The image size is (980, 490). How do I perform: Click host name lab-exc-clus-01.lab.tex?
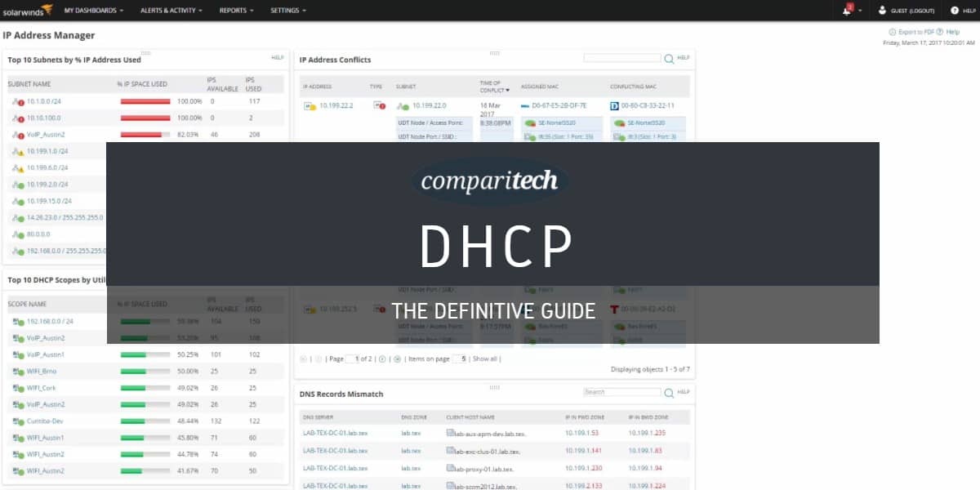488,451
